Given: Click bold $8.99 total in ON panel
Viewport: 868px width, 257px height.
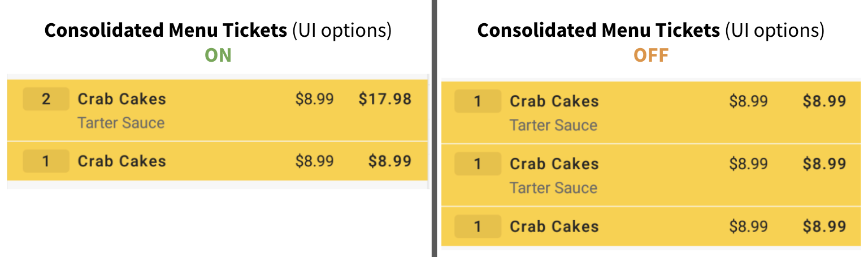Looking at the screenshot, I should (x=389, y=161).
